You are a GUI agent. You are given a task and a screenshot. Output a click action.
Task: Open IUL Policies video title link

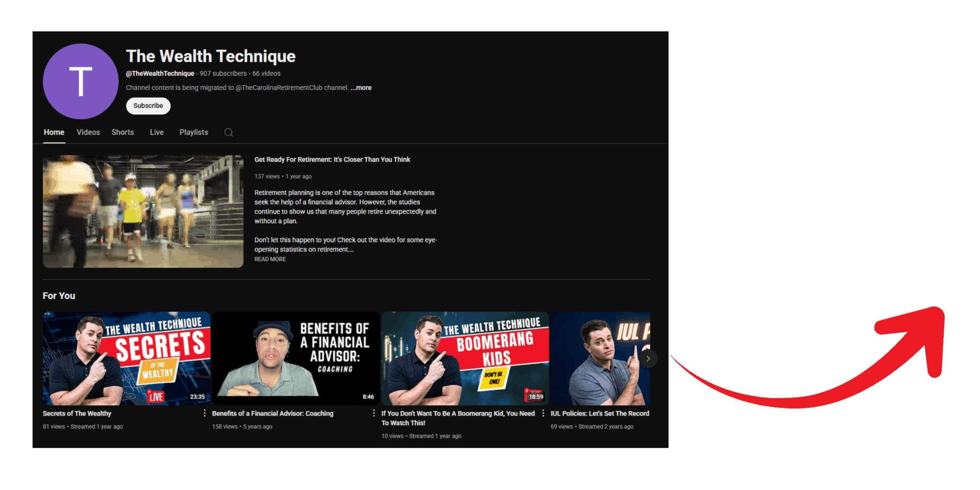(x=600, y=413)
